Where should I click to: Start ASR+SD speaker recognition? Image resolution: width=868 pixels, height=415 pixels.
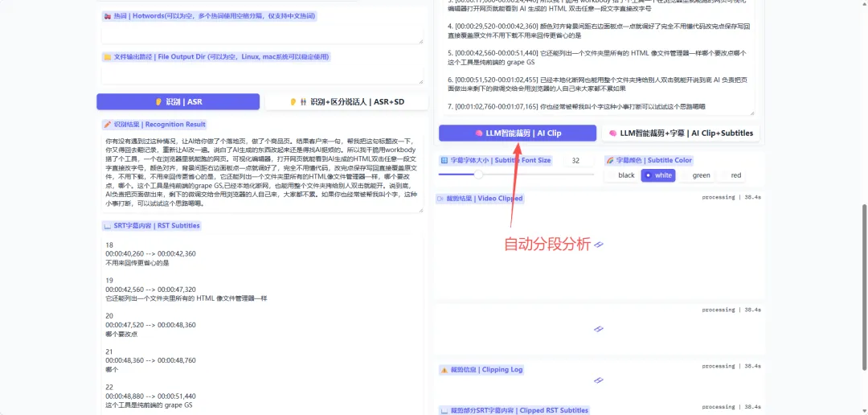346,102
